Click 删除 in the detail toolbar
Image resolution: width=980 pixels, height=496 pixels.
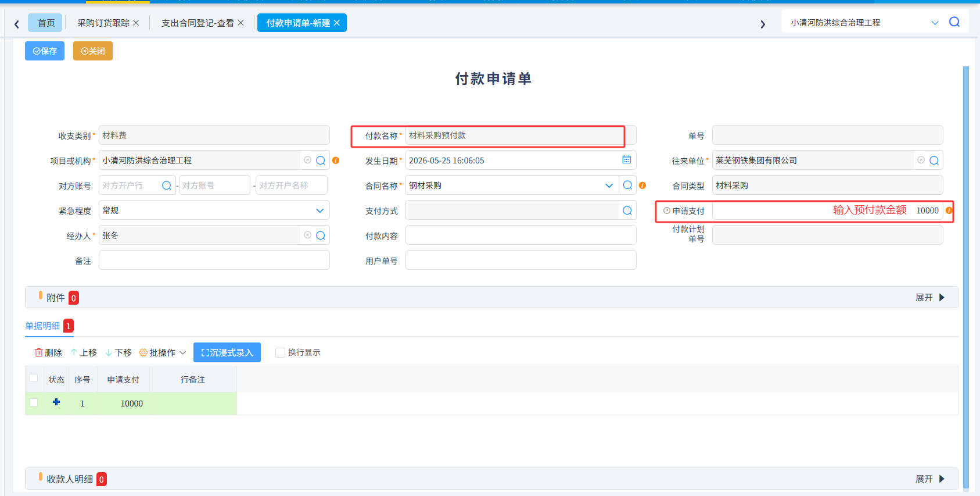[48, 352]
